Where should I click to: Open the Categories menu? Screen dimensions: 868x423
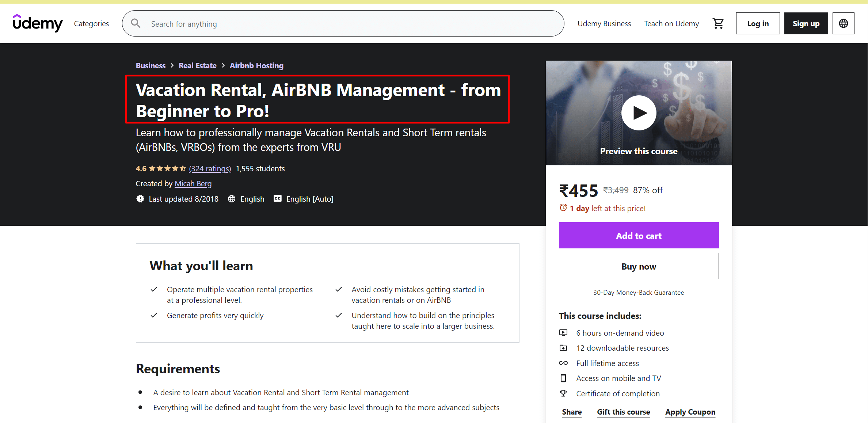tap(91, 23)
